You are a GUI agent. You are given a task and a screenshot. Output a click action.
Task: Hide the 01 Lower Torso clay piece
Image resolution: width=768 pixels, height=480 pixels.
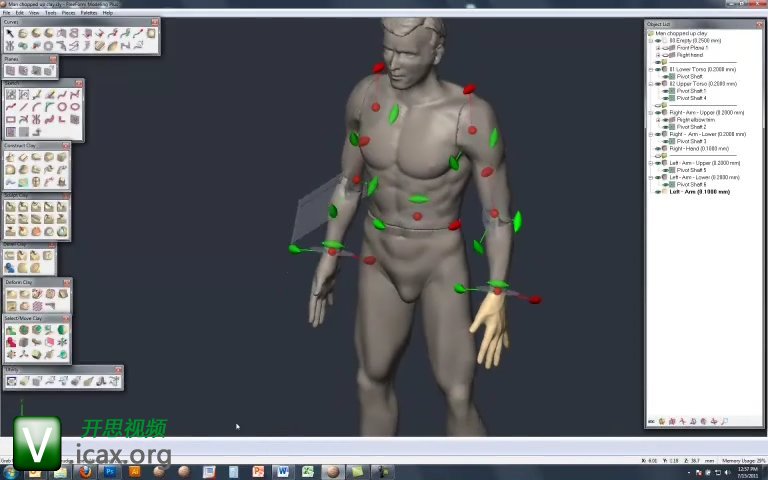(659, 69)
